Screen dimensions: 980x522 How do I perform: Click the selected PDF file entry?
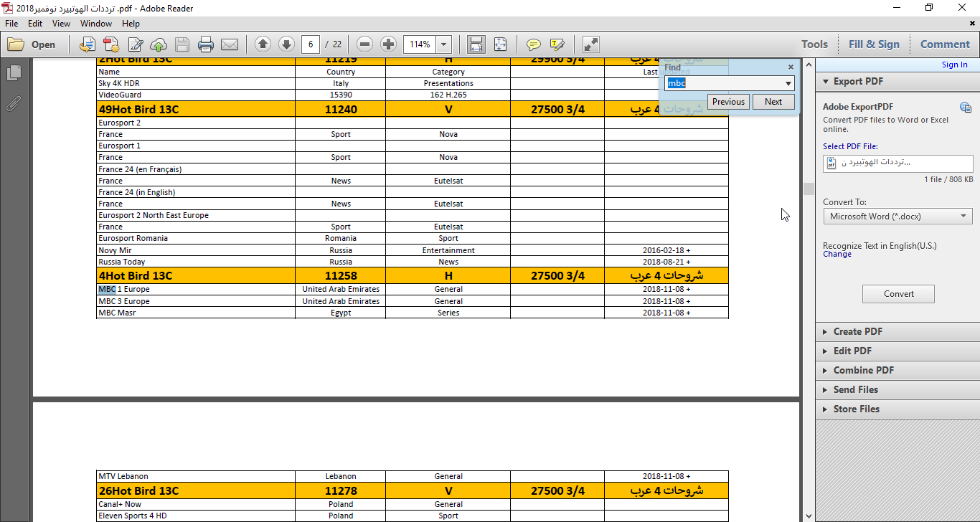(x=898, y=163)
